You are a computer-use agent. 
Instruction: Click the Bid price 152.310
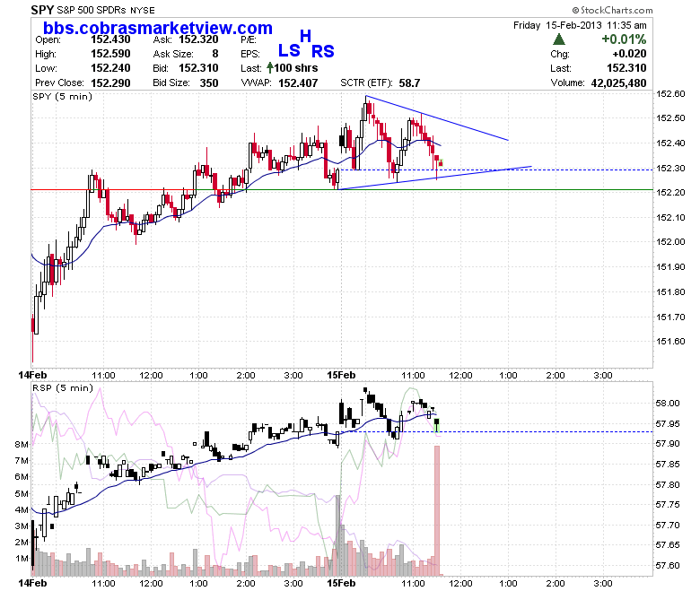(x=198, y=68)
